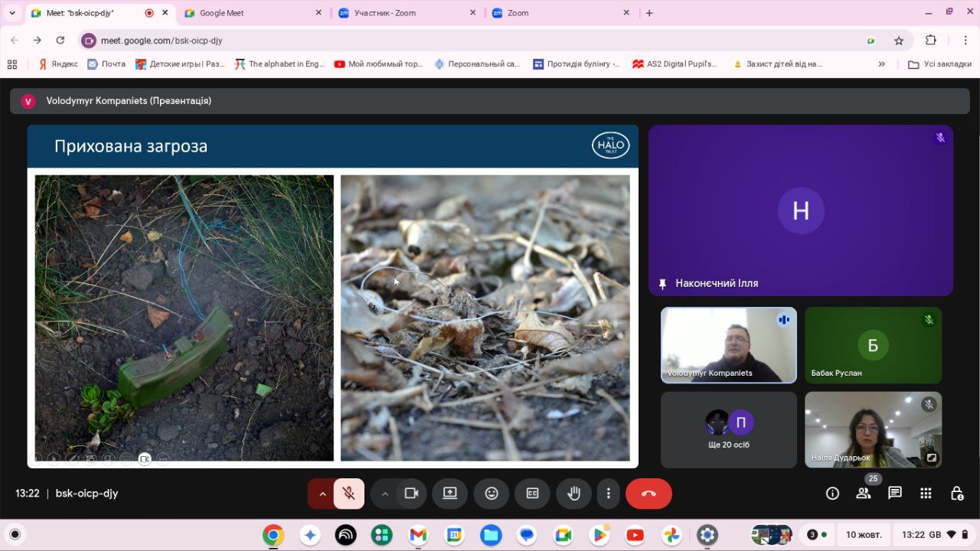Open more options three-dot menu
The image size is (980, 551).
coord(608,494)
